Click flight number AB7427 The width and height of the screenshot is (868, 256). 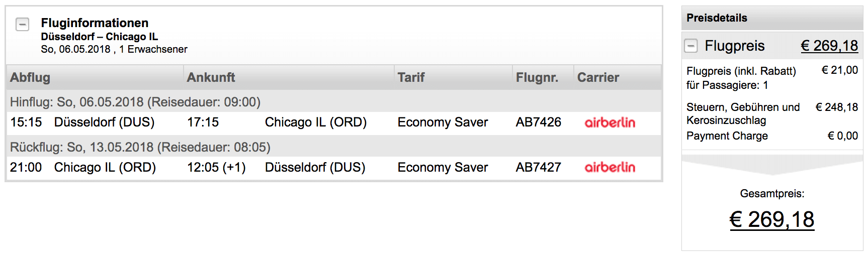[x=538, y=167]
